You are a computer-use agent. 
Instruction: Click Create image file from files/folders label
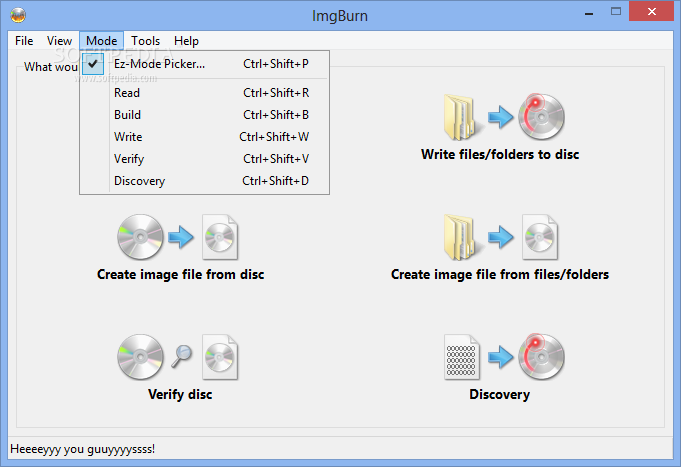(500, 275)
